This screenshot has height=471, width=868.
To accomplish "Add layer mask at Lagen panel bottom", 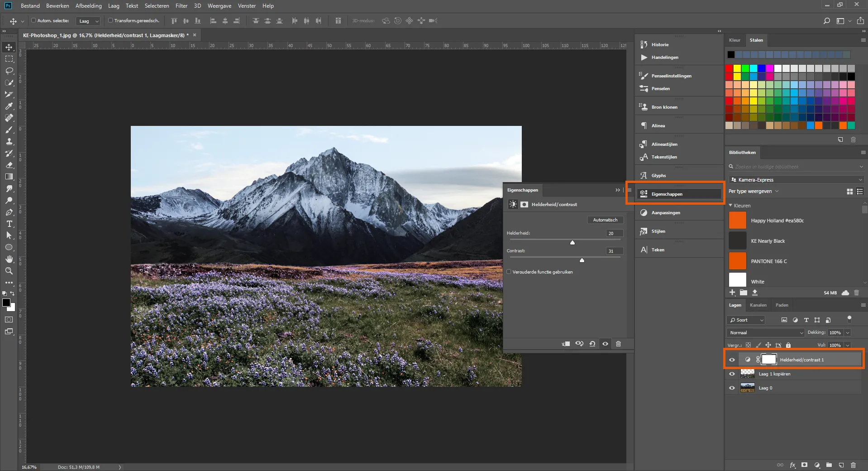I will pos(804,465).
